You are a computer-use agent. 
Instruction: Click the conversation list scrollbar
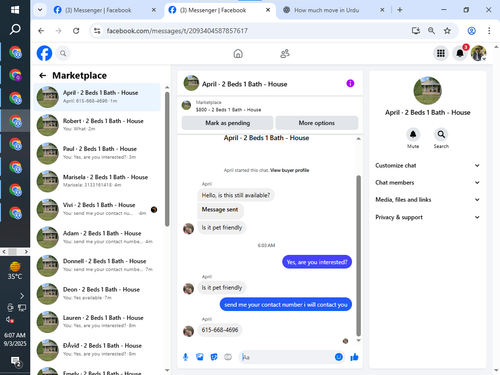pyautogui.click(x=167, y=159)
